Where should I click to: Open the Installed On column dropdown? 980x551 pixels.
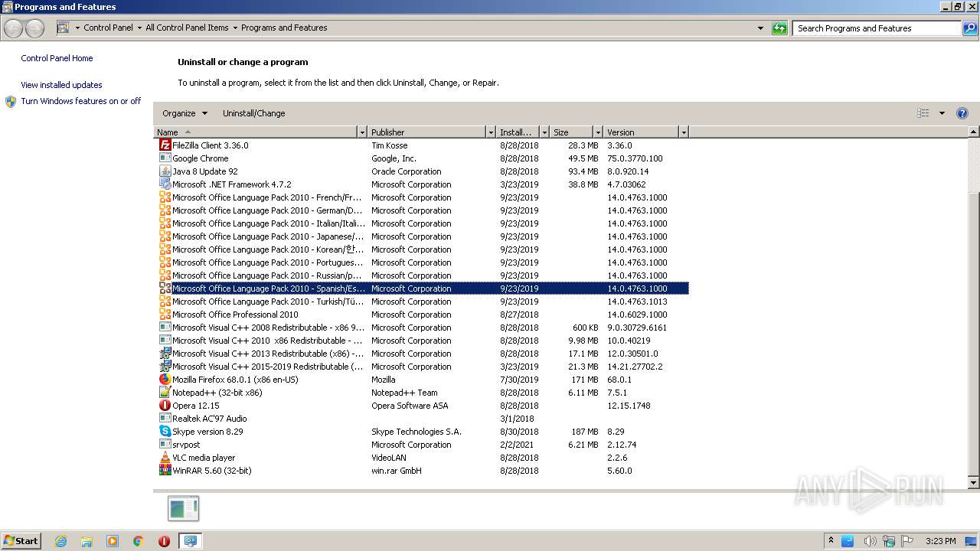pos(544,132)
